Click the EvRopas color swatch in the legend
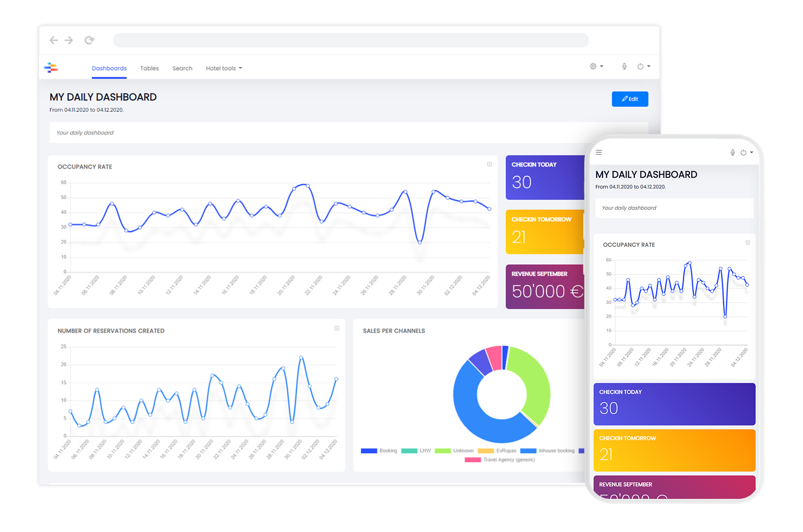The width and height of the screenshot is (803, 532). [486, 451]
